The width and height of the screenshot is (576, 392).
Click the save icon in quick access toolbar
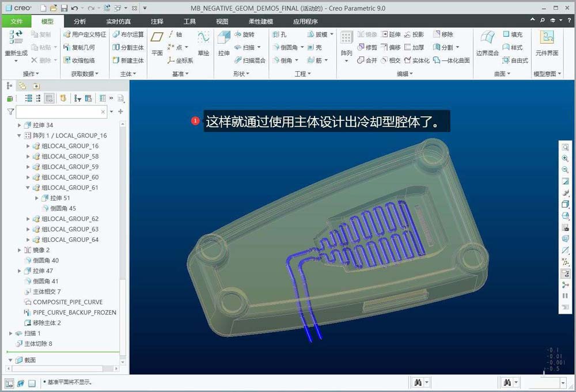tap(64, 9)
